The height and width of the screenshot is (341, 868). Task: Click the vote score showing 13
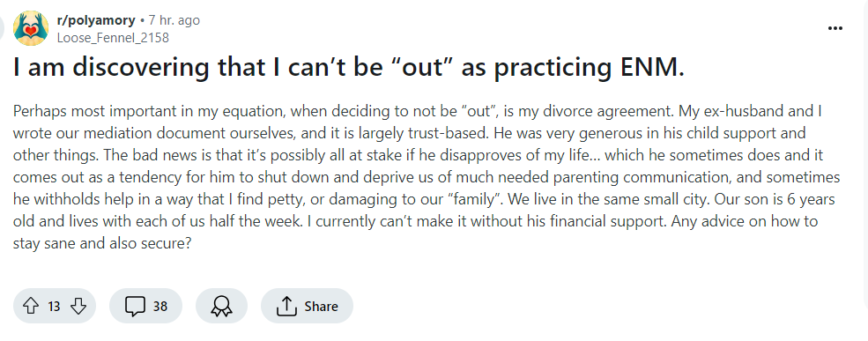[54, 306]
